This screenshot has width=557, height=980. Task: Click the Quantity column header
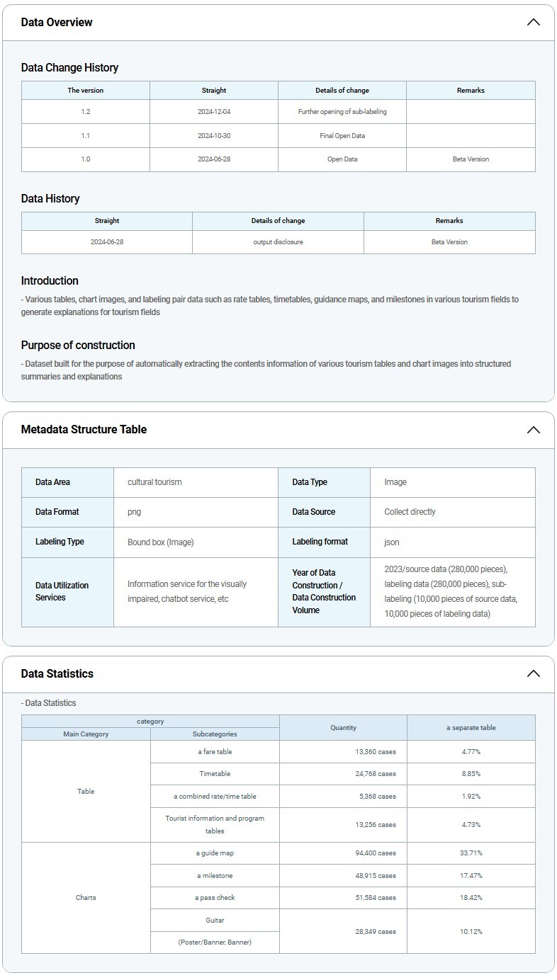pos(343,727)
